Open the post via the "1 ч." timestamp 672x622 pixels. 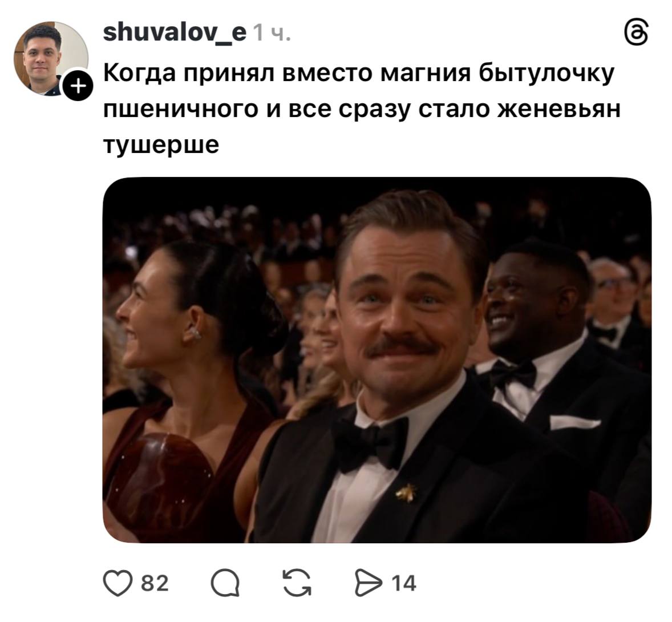tap(272, 34)
